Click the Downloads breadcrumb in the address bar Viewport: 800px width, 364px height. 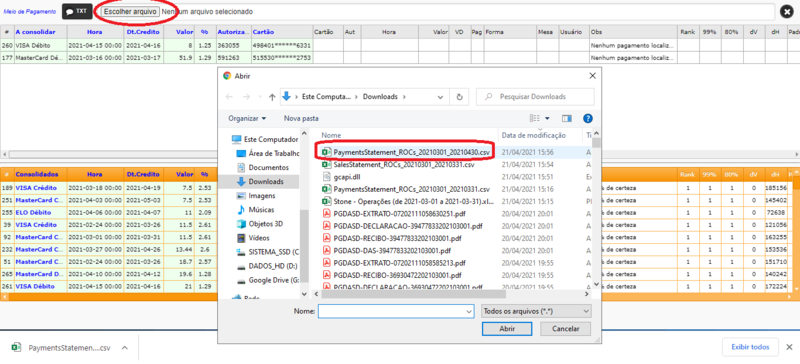click(x=380, y=96)
